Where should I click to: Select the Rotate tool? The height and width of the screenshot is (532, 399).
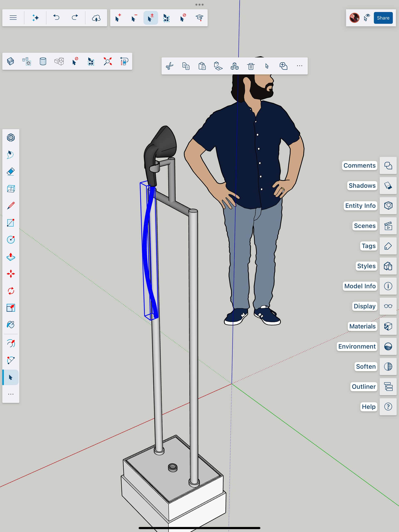coord(11,291)
